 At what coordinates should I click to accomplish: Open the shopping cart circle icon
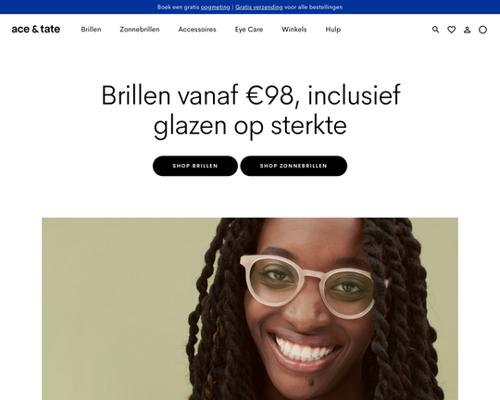pyautogui.click(x=483, y=30)
